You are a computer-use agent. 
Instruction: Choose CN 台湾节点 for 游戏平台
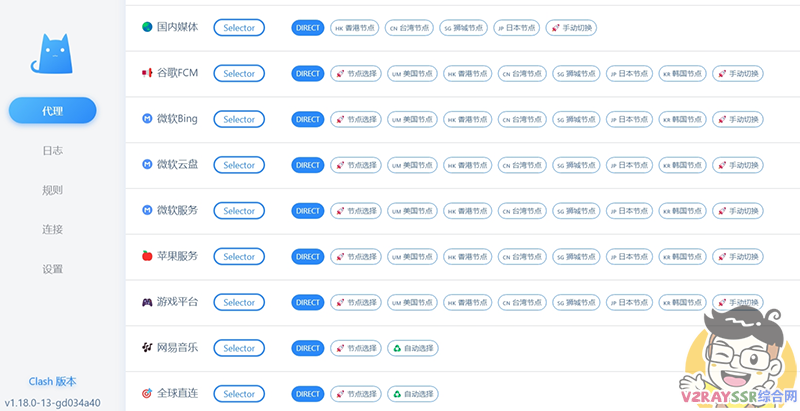point(522,302)
